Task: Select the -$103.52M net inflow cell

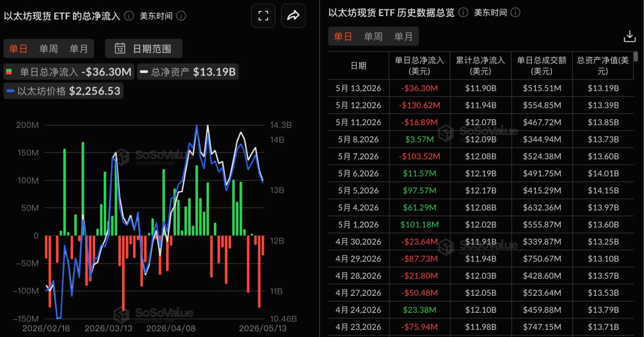Action: point(420,157)
